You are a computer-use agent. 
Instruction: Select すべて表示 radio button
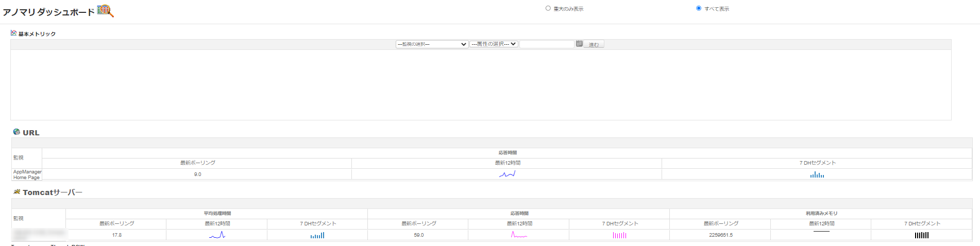(x=699, y=8)
